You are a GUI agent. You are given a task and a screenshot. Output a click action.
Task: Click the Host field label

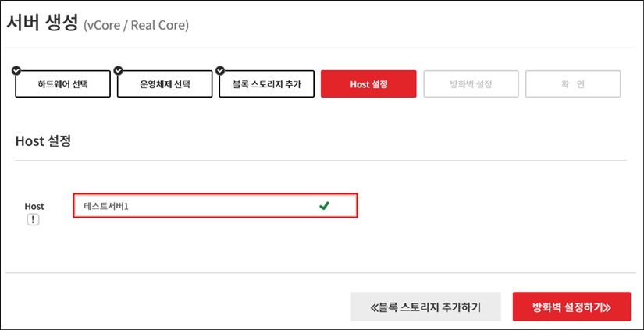tap(34, 206)
